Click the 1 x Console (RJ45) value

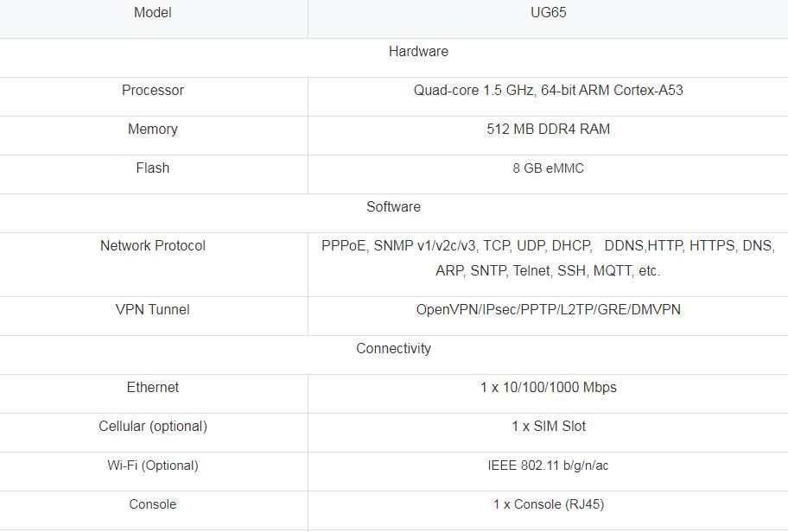pos(549,504)
